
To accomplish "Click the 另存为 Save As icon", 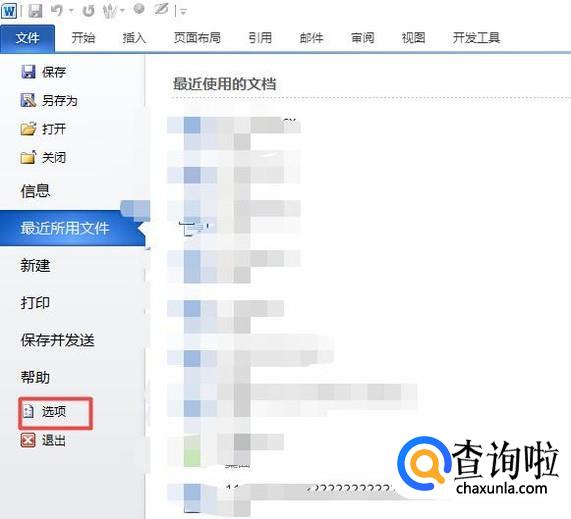I will [x=28, y=100].
